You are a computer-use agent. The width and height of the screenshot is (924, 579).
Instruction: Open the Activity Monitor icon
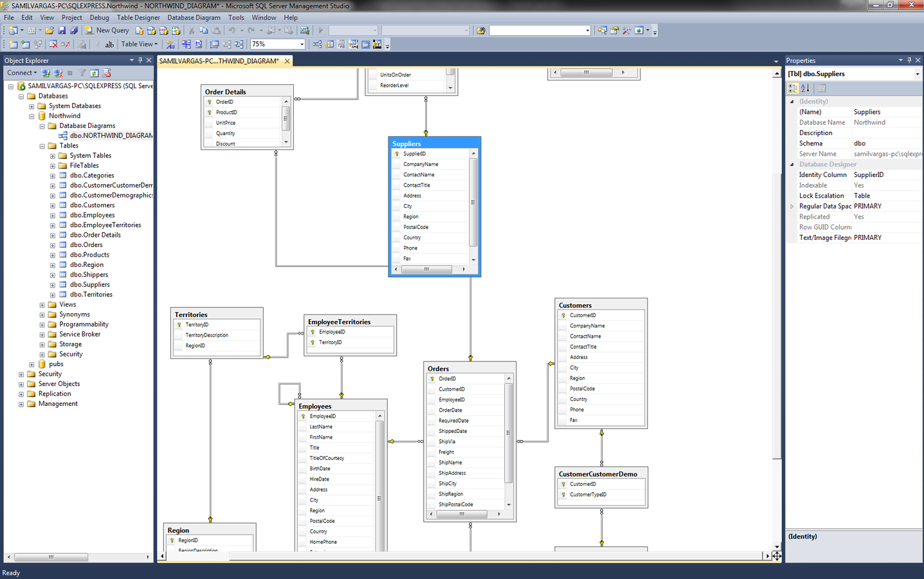tap(305, 30)
